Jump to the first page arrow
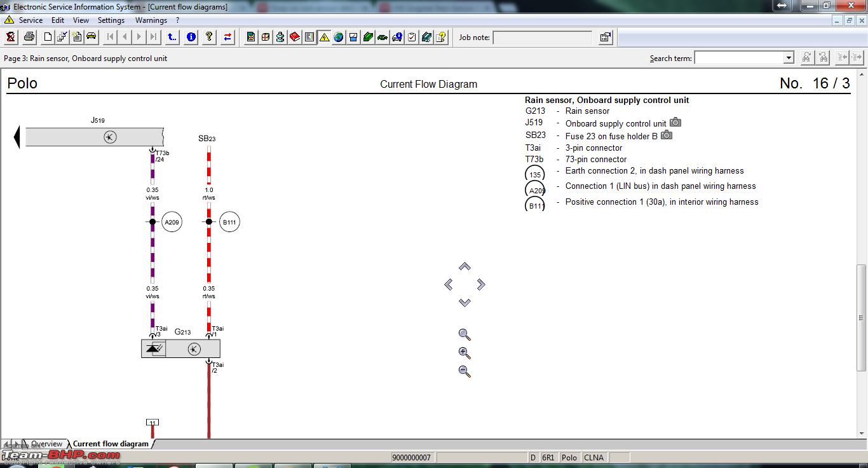This screenshot has height=468, width=868. (x=111, y=37)
